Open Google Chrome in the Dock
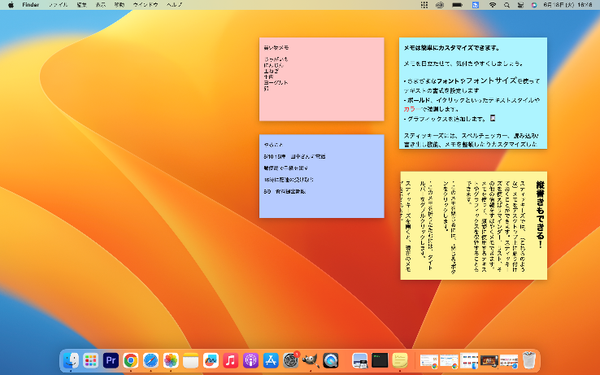This screenshot has width=600, height=375. click(x=130, y=360)
